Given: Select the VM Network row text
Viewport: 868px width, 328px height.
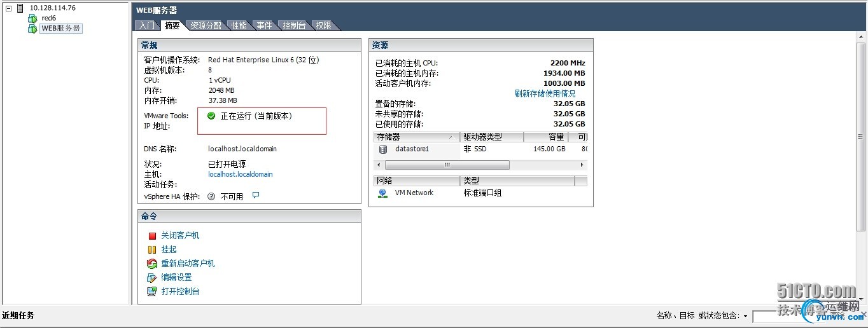Looking at the screenshot, I should tap(414, 193).
